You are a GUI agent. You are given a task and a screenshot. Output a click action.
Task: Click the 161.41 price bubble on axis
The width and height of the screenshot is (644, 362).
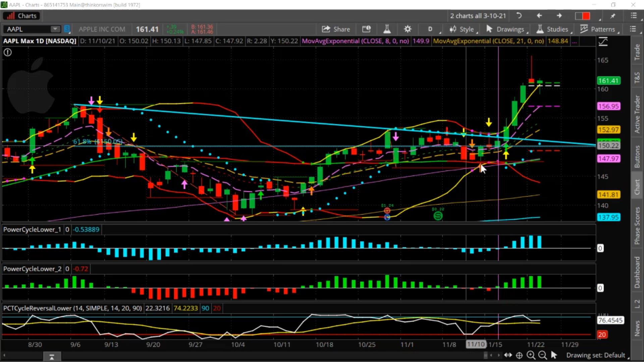608,81
